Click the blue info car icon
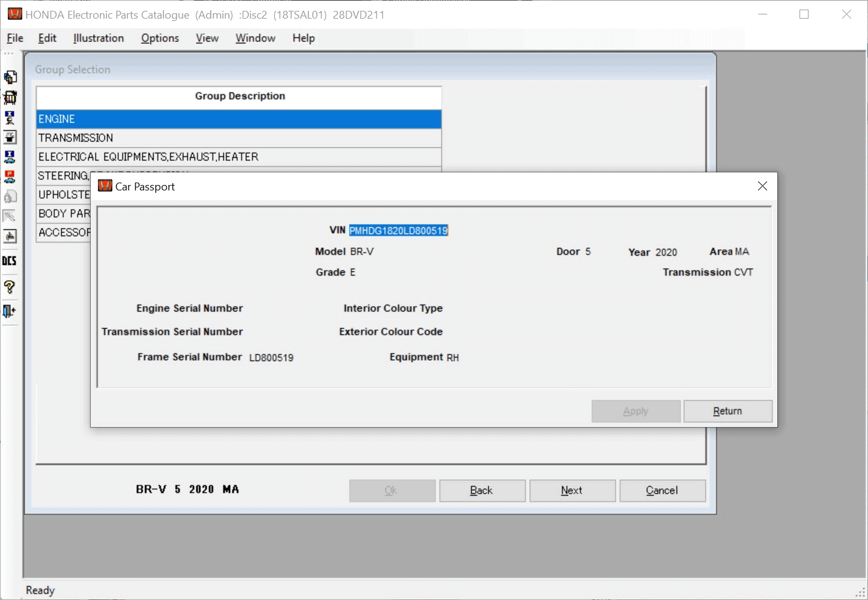Image resolution: width=868 pixels, height=600 pixels. coord(10,157)
